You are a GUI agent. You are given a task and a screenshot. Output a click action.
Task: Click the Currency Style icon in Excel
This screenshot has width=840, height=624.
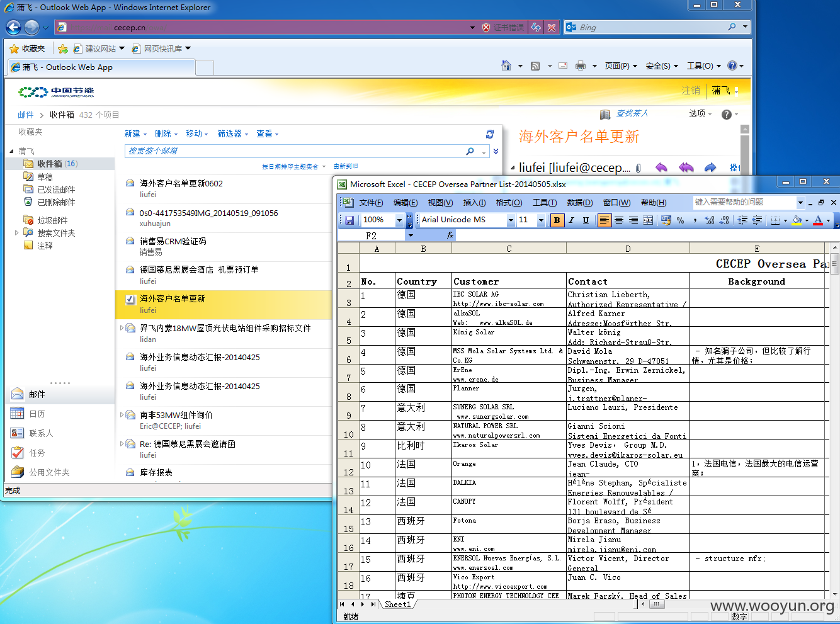pyautogui.click(x=666, y=220)
